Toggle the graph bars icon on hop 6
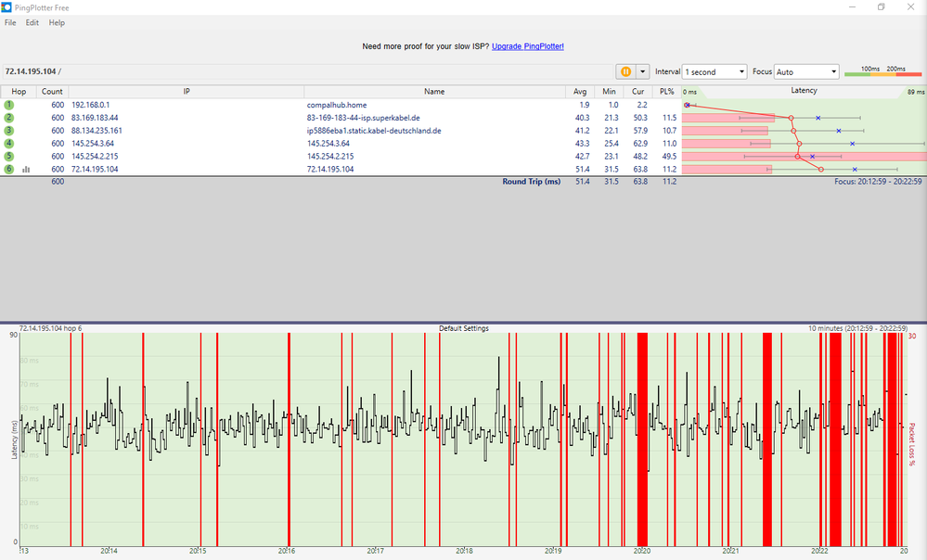This screenshot has height=560, width=927. (x=26, y=170)
